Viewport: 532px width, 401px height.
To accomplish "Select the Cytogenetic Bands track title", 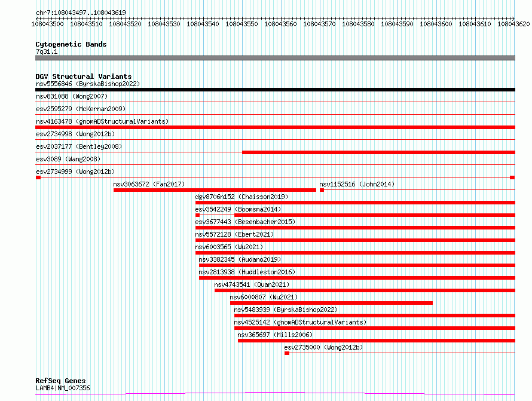I will [71, 44].
